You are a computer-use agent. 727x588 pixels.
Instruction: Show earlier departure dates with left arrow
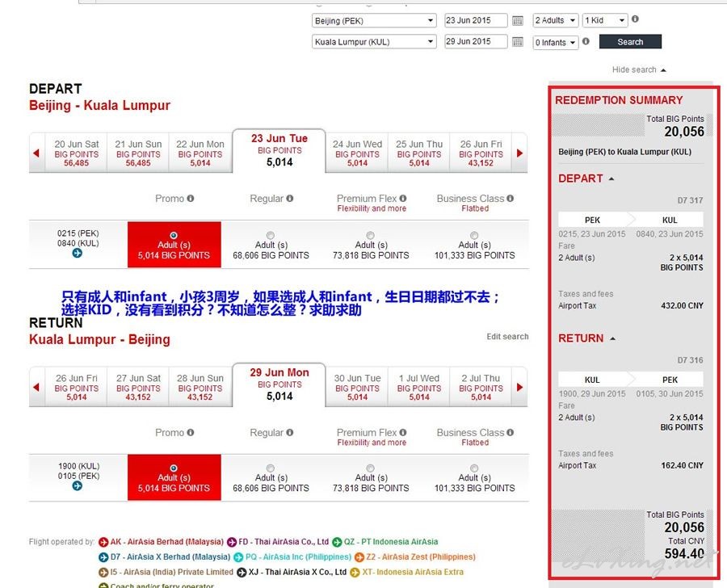[x=36, y=153]
